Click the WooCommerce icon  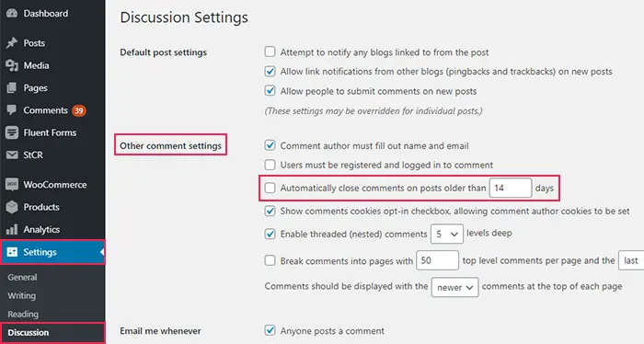[12, 185]
